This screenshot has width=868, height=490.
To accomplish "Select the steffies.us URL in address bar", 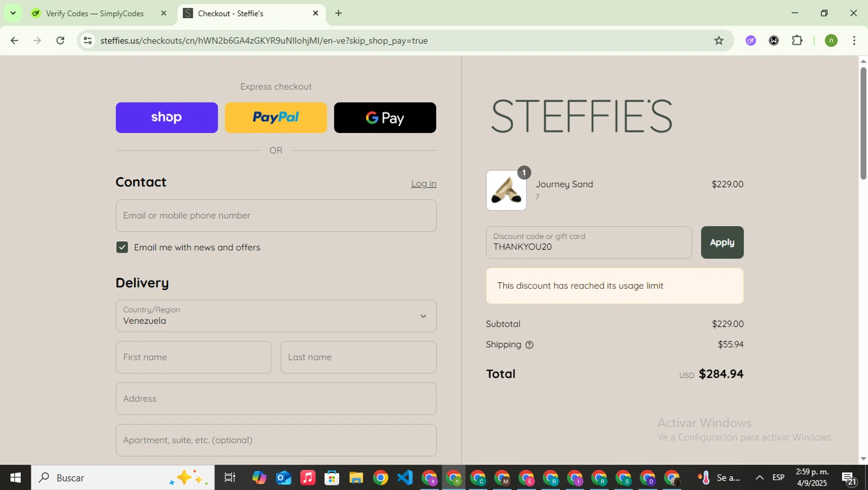I will [264, 40].
